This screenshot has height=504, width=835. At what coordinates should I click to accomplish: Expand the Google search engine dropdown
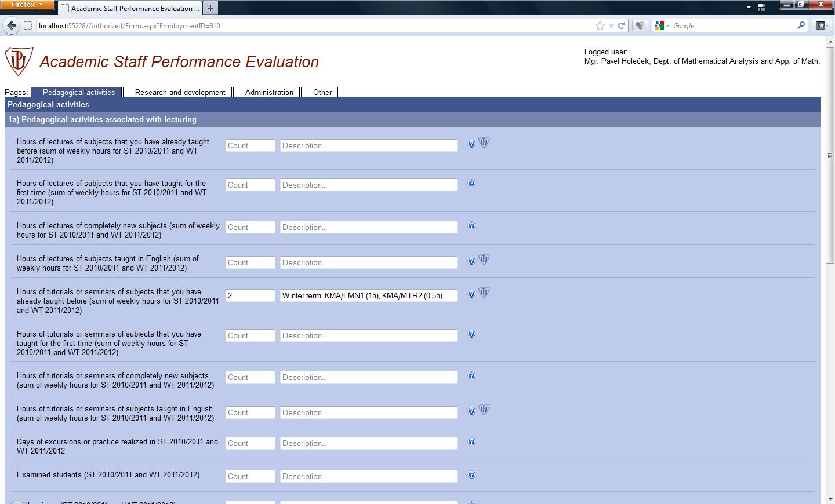pyautogui.click(x=662, y=25)
